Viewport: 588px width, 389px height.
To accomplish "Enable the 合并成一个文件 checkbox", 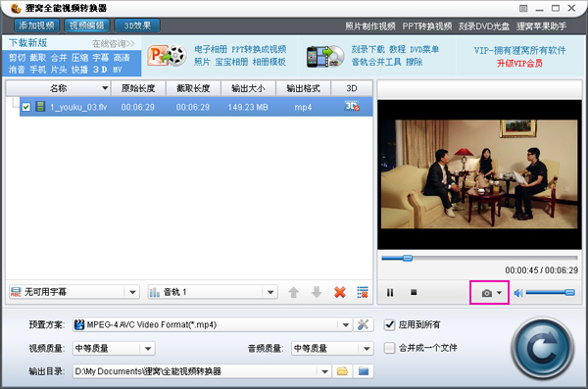I will [x=390, y=348].
